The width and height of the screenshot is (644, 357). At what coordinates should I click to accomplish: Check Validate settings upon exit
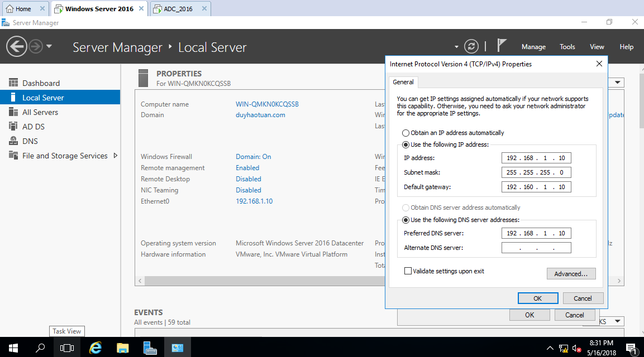(x=408, y=271)
